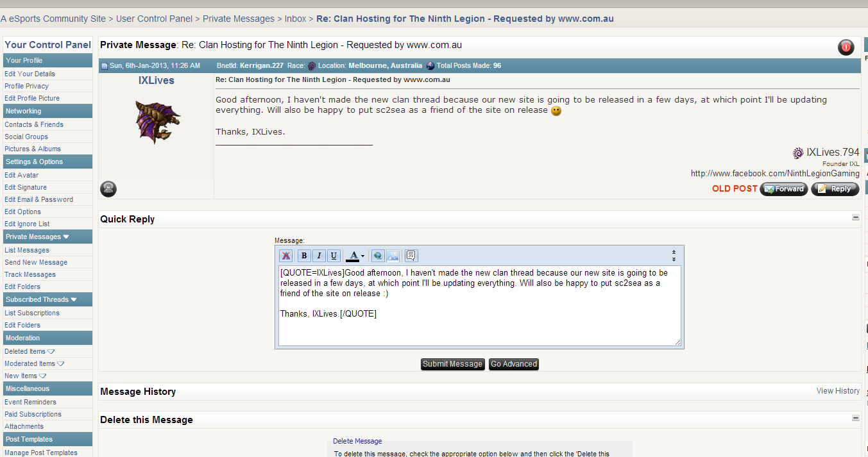The image size is (868, 457).
Task: Open Send New Message in sidebar
Action: pyautogui.click(x=36, y=262)
